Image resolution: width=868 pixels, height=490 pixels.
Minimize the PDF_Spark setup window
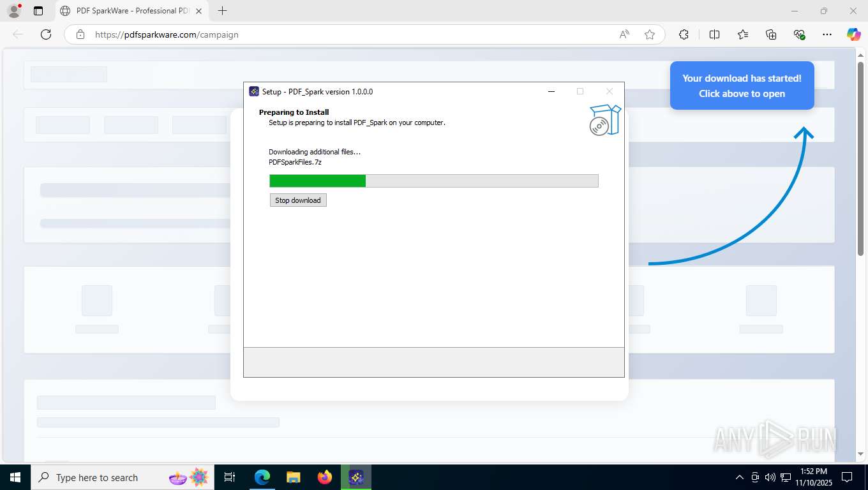551,91
